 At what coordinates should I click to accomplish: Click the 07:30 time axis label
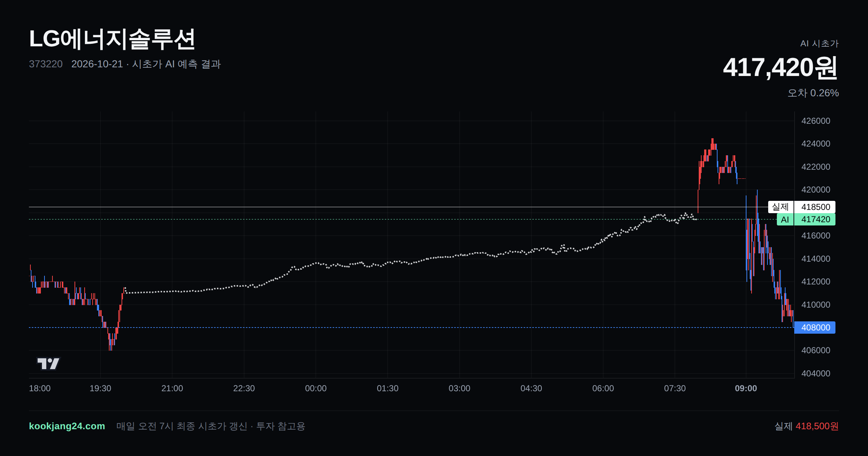675,388
